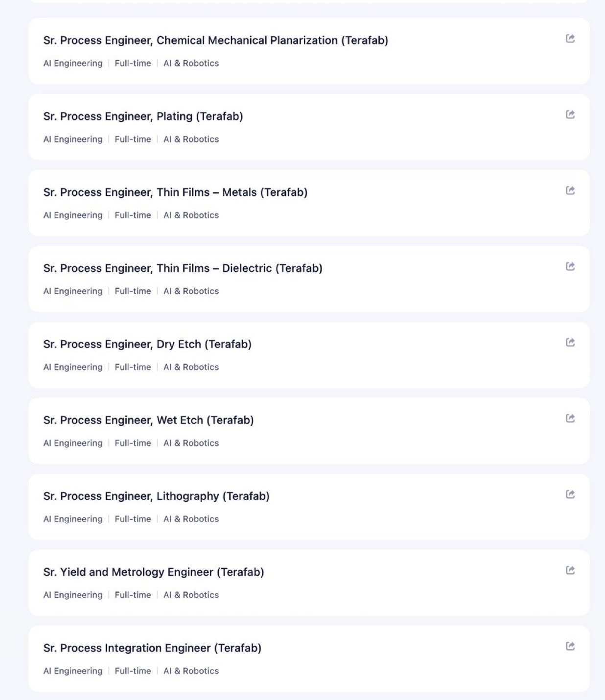605x700 pixels.
Task: Share the Wet Etch job posting
Action: click(x=570, y=418)
